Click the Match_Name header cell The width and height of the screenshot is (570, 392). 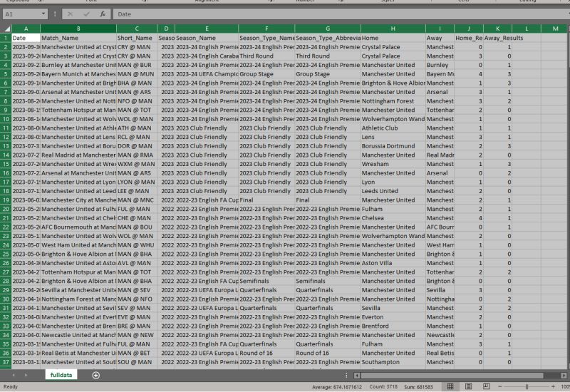point(78,38)
